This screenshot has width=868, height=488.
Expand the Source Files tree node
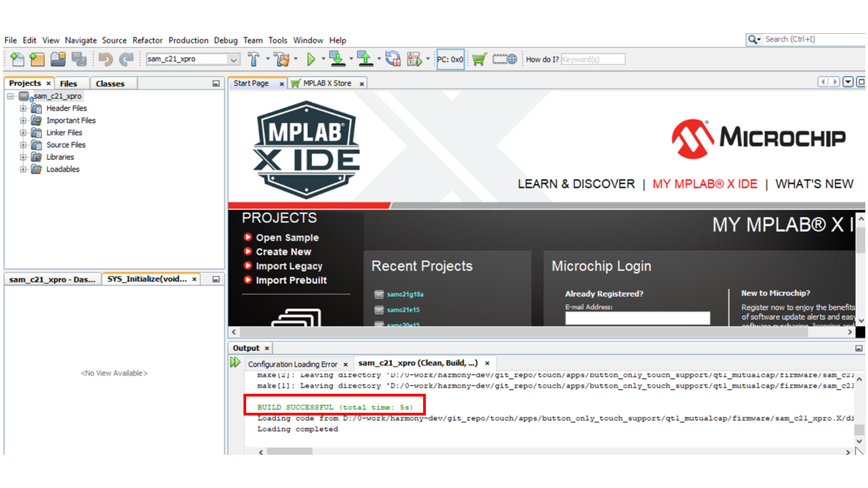tap(23, 145)
